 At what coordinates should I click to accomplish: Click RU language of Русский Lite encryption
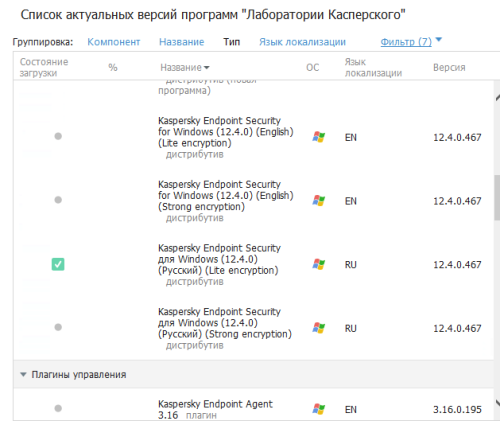click(351, 265)
